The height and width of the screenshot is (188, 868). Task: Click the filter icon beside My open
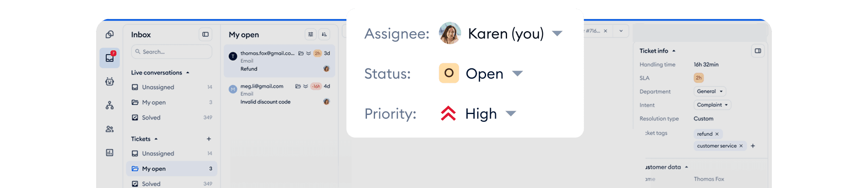click(x=311, y=35)
